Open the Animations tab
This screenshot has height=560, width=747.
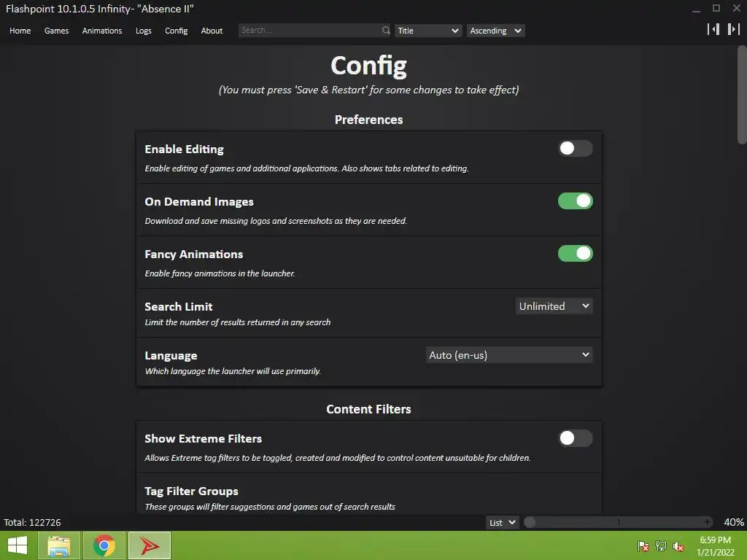click(x=102, y=31)
